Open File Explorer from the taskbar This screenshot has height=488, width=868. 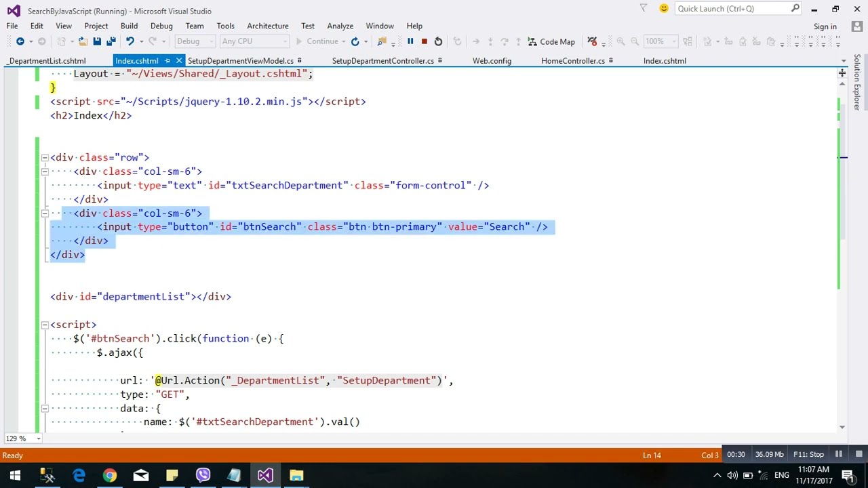click(x=296, y=475)
